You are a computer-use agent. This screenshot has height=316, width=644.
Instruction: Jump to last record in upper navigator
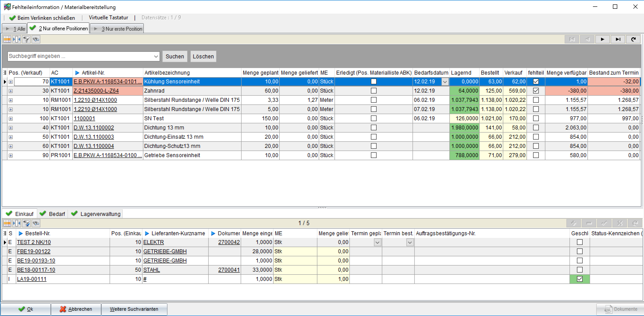(618, 39)
